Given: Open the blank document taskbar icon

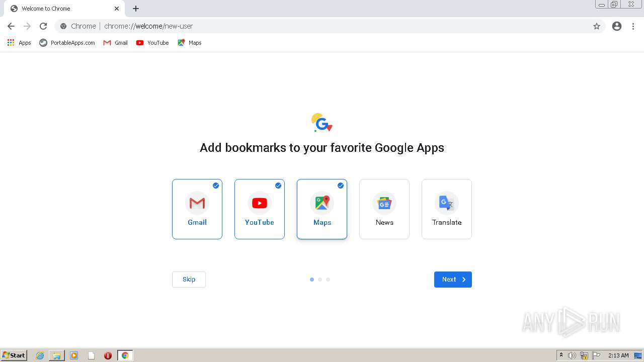Looking at the screenshot, I should pyautogui.click(x=91, y=355).
